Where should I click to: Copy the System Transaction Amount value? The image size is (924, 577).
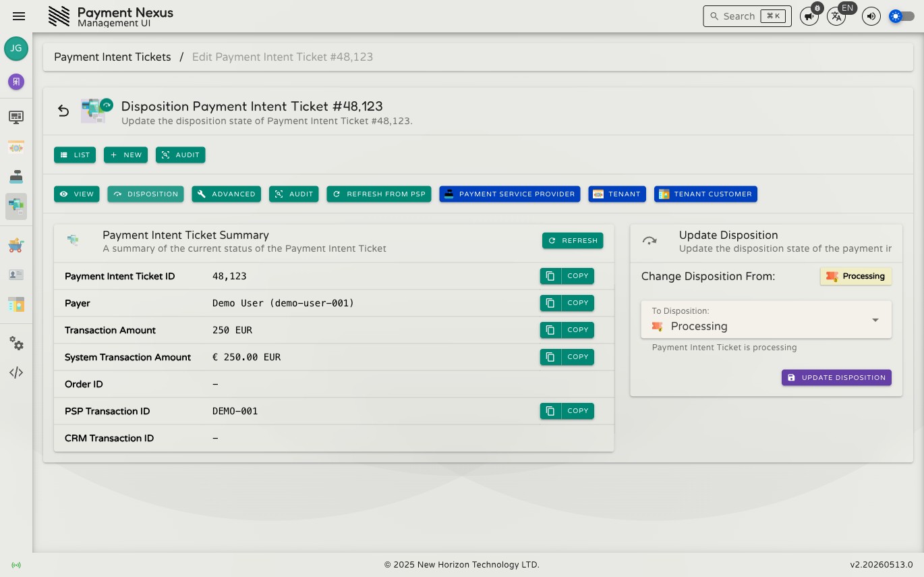click(x=567, y=357)
